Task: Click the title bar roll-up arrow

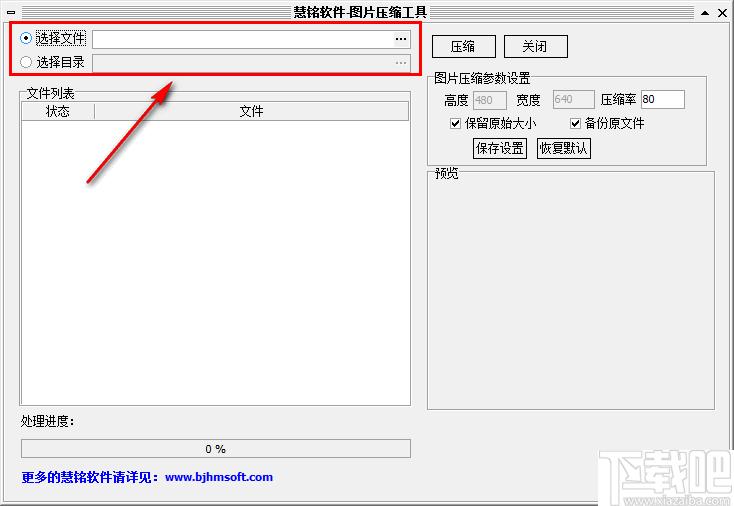Action: click(x=705, y=13)
